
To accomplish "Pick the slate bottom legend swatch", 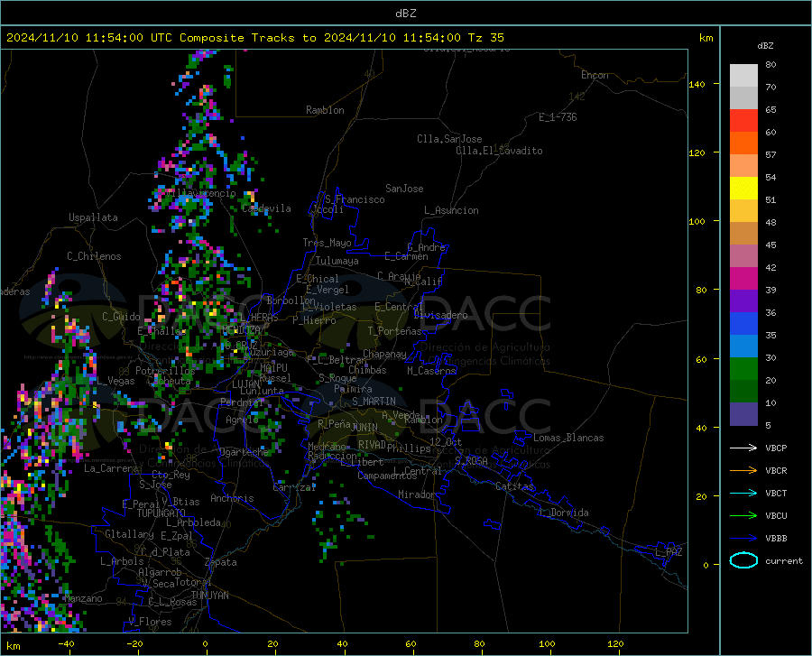I will pos(743,414).
